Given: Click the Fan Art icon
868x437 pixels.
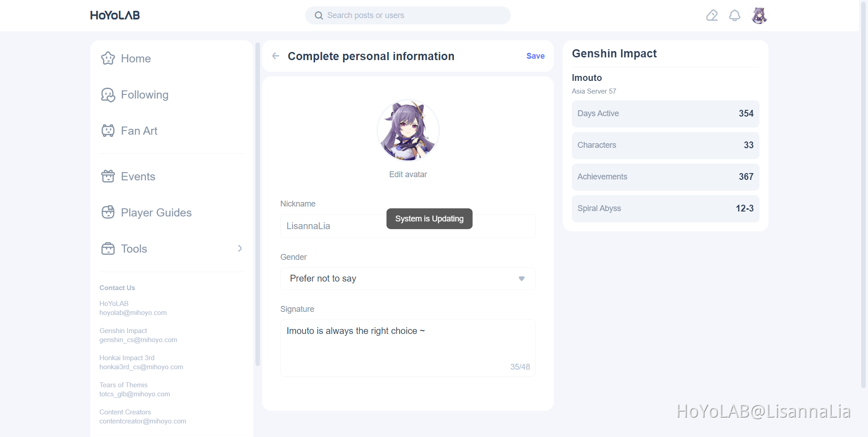Looking at the screenshot, I should tap(108, 131).
